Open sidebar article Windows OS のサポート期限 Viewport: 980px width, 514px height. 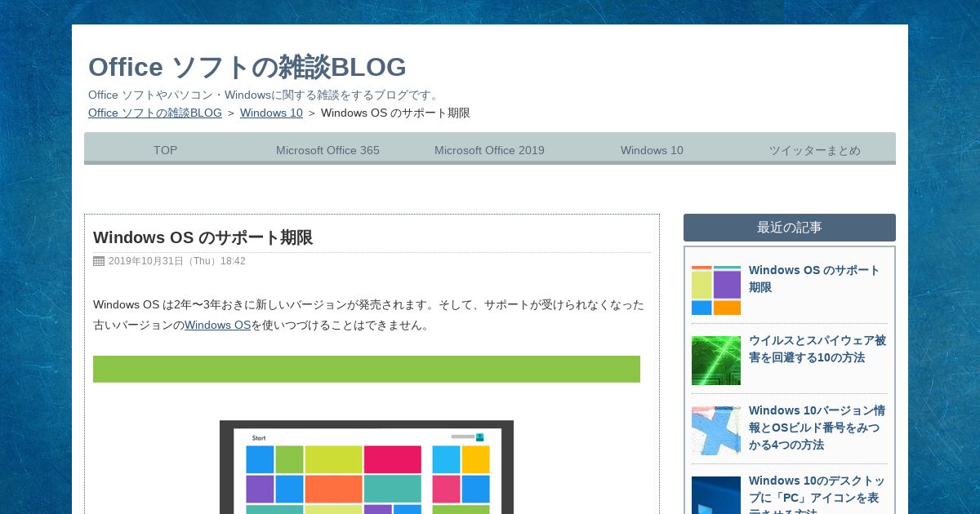pos(814,279)
